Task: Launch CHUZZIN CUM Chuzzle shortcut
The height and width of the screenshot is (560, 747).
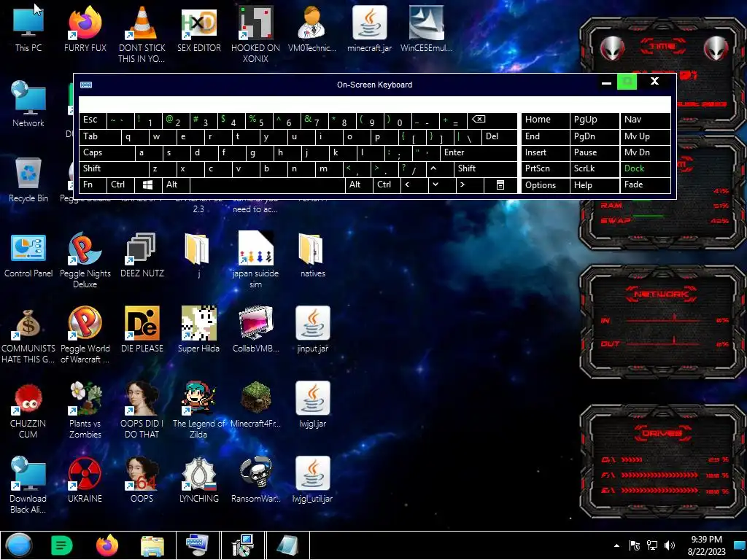Action: pos(28,411)
